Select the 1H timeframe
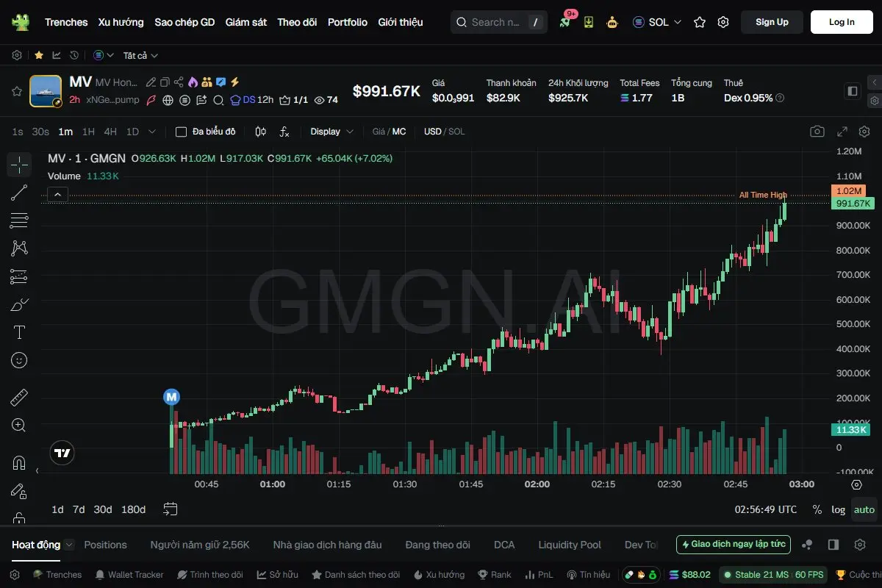The width and height of the screenshot is (882, 588). point(88,132)
